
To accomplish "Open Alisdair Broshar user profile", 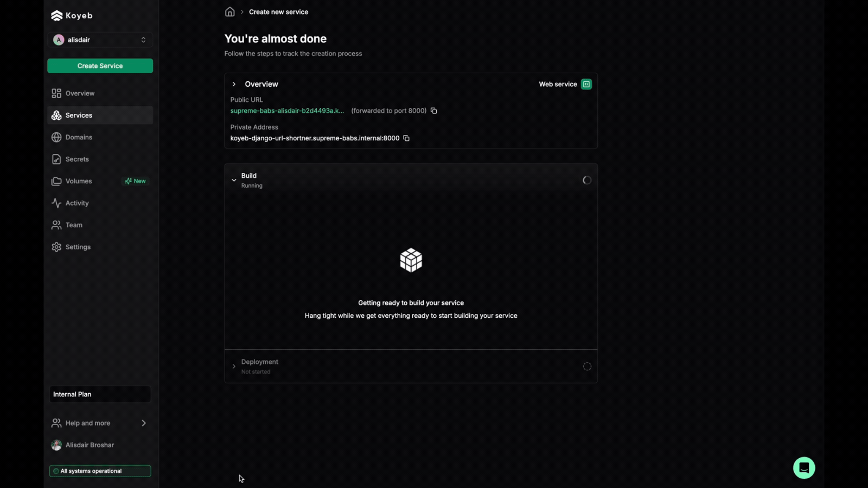I will pyautogui.click(x=90, y=445).
